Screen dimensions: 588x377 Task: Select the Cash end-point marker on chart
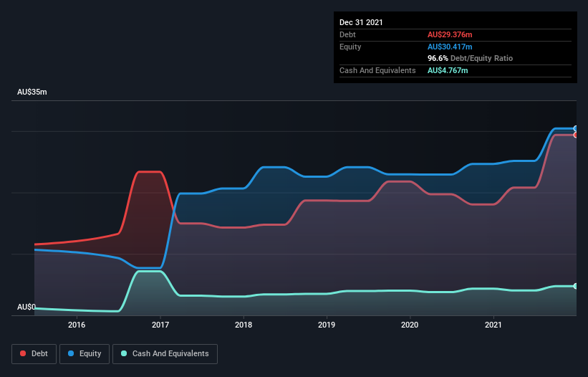click(575, 286)
